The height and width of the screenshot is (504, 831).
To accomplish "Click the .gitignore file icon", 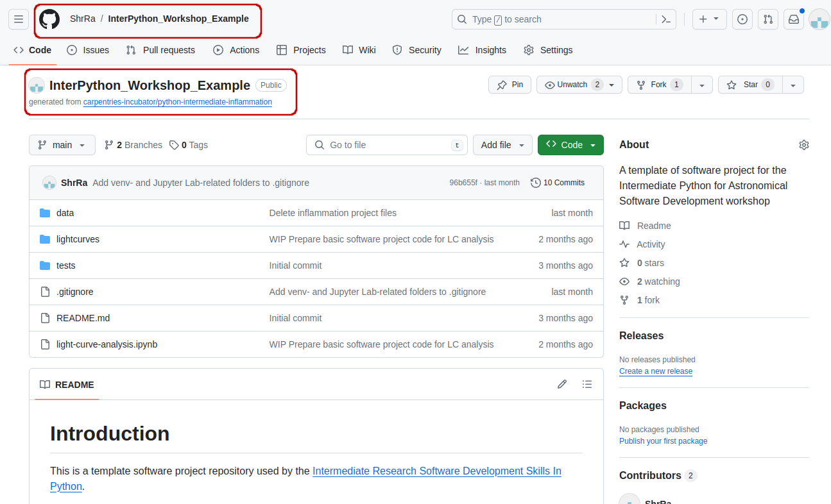I will pos(45,292).
